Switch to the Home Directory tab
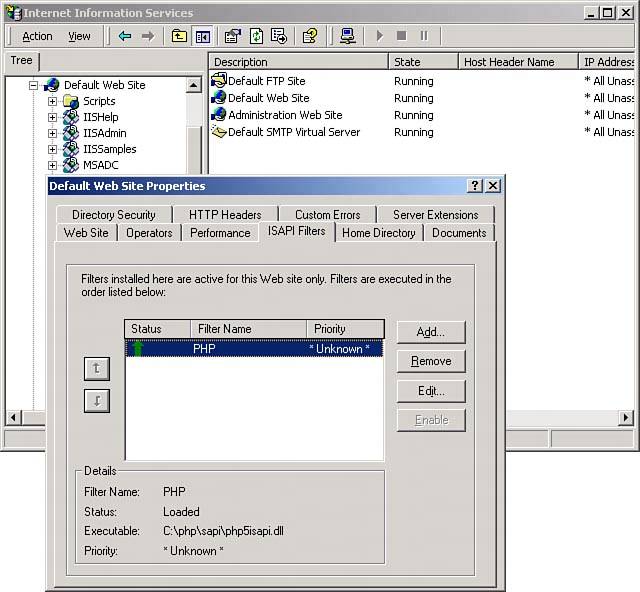Image resolution: width=640 pixels, height=592 pixels. pos(378,232)
